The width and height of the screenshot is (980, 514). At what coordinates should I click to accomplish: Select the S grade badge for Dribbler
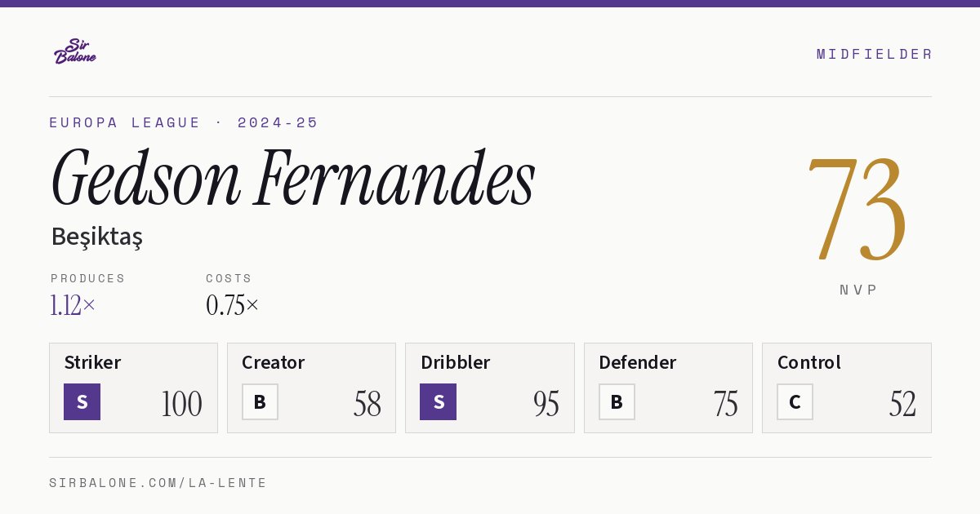(438, 401)
